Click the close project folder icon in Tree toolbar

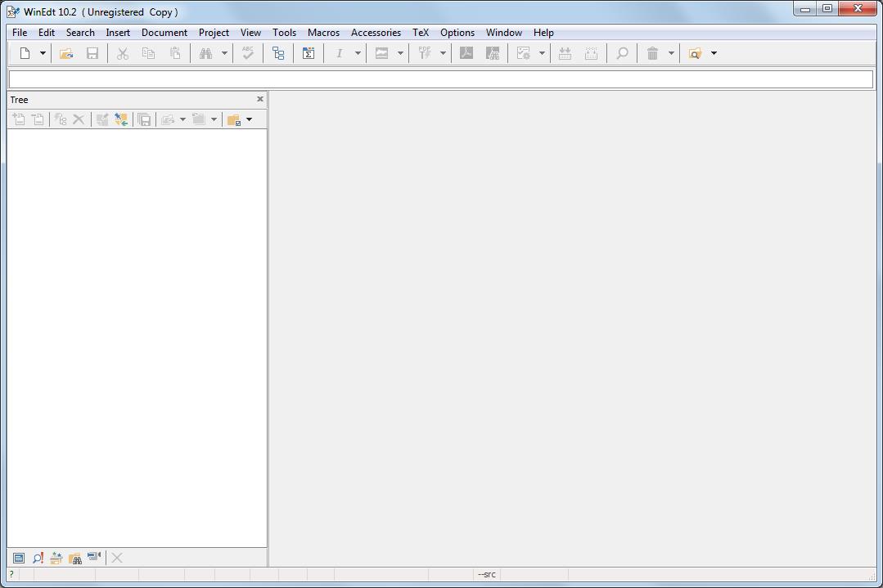(x=199, y=119)
